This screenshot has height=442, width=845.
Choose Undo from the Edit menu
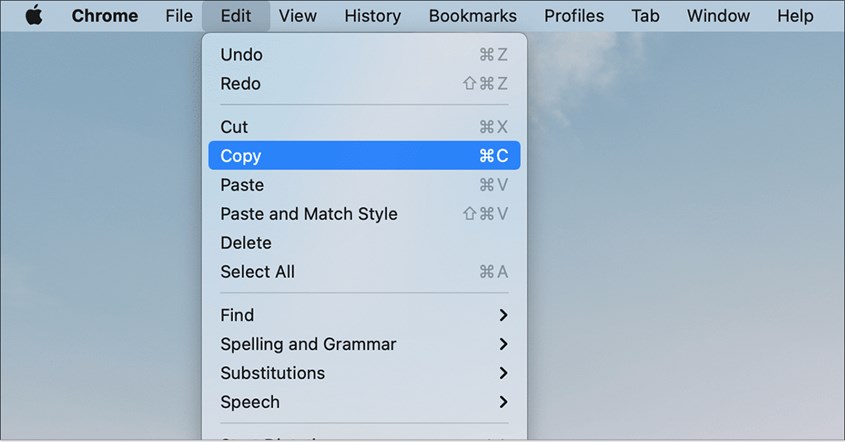point(364,54)
